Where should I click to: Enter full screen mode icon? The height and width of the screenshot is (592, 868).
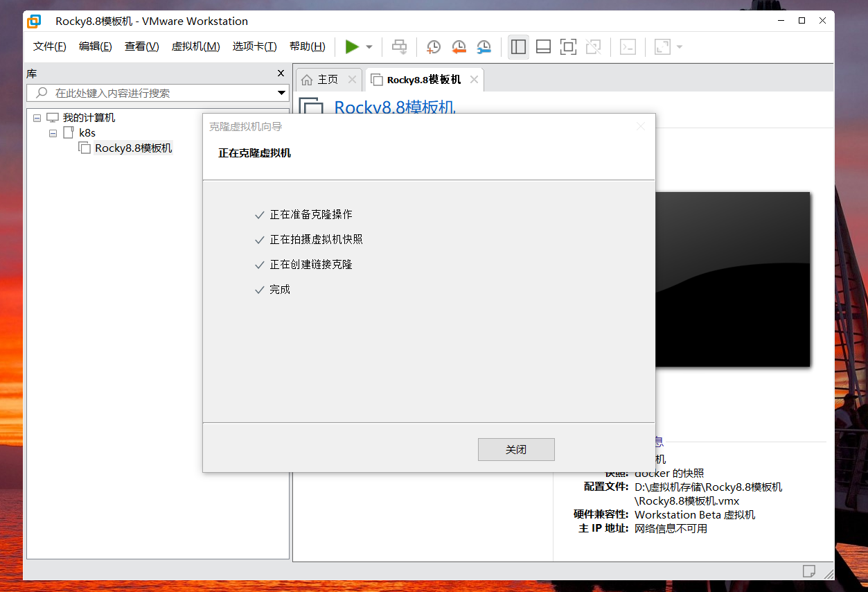coord(568,46)
